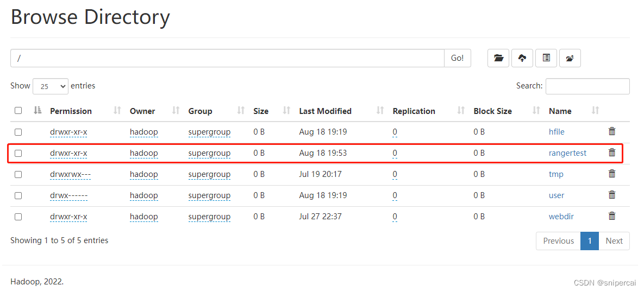644x292 pixels.
Task: Delete the user directory via its trash icon
Action: [x=611, y=194]
